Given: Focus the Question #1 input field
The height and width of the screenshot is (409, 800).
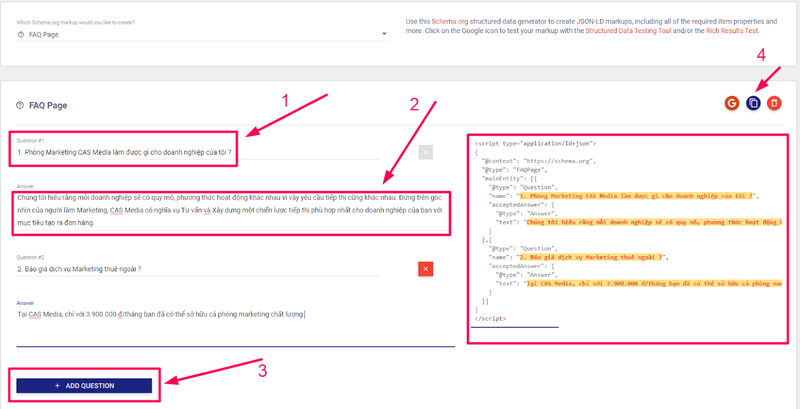Looking at the screenshot, I should tap(198, 152).
